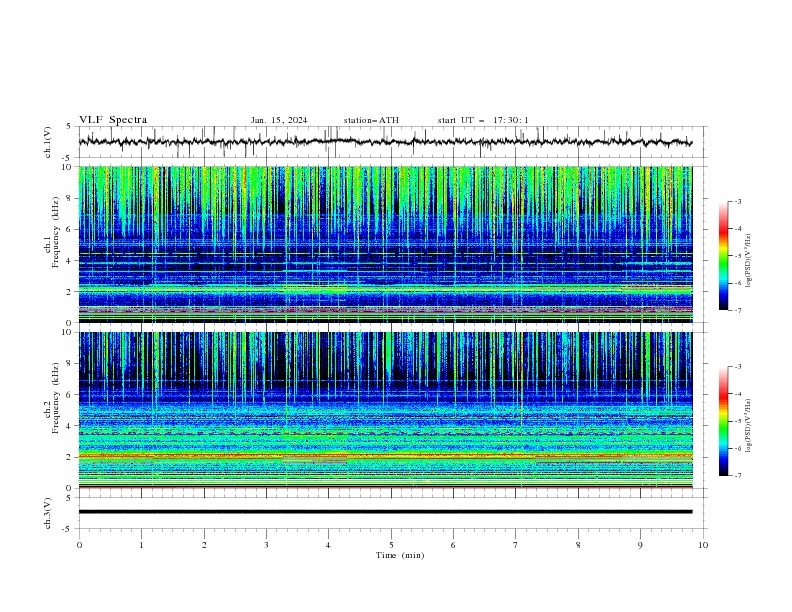Click time axis tick label "1"
The height and width of the screenshot is (612, 792).
pyautogui.click(x=141, y=545)
